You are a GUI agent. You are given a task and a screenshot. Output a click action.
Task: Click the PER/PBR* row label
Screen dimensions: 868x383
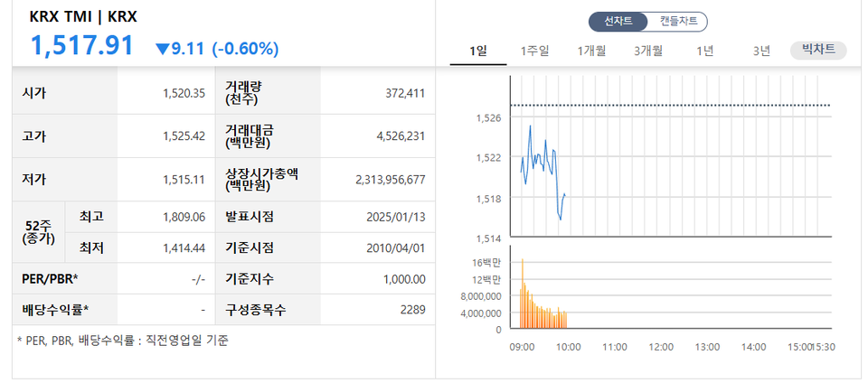click(x=51, y=279)
